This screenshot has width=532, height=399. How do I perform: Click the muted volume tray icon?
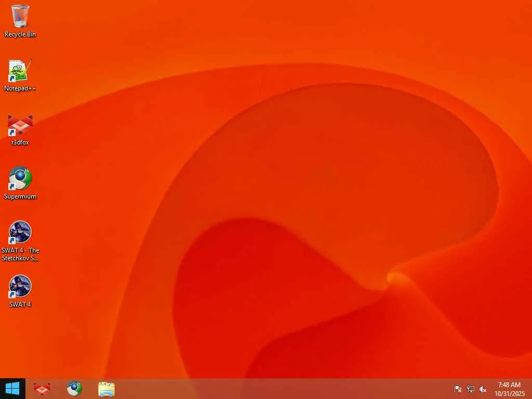click(x=483, y=389)
